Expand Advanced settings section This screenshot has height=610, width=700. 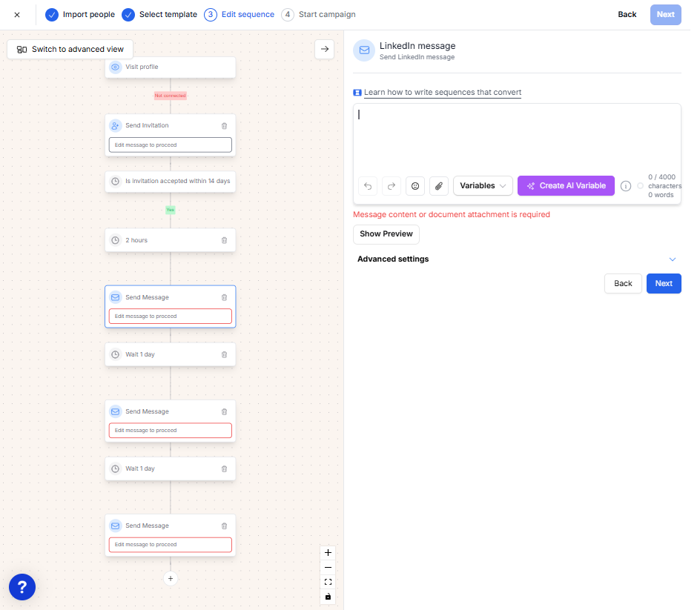[517, 259]
